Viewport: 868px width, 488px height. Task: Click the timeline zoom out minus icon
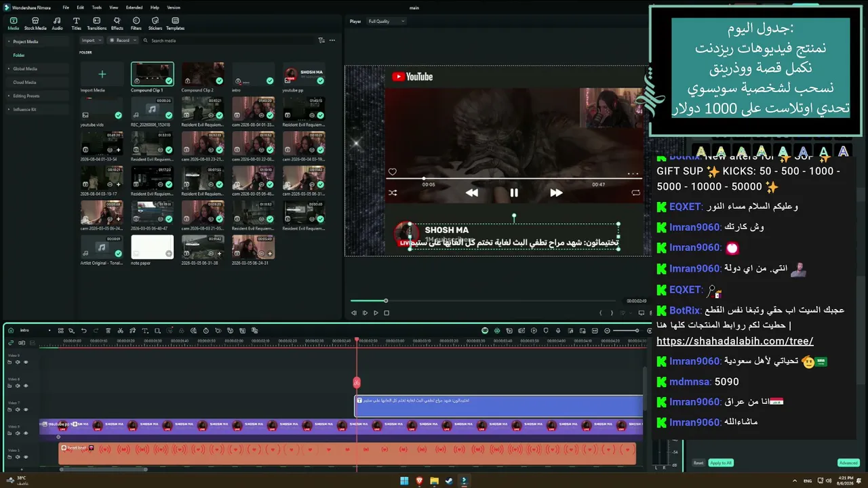607,331
